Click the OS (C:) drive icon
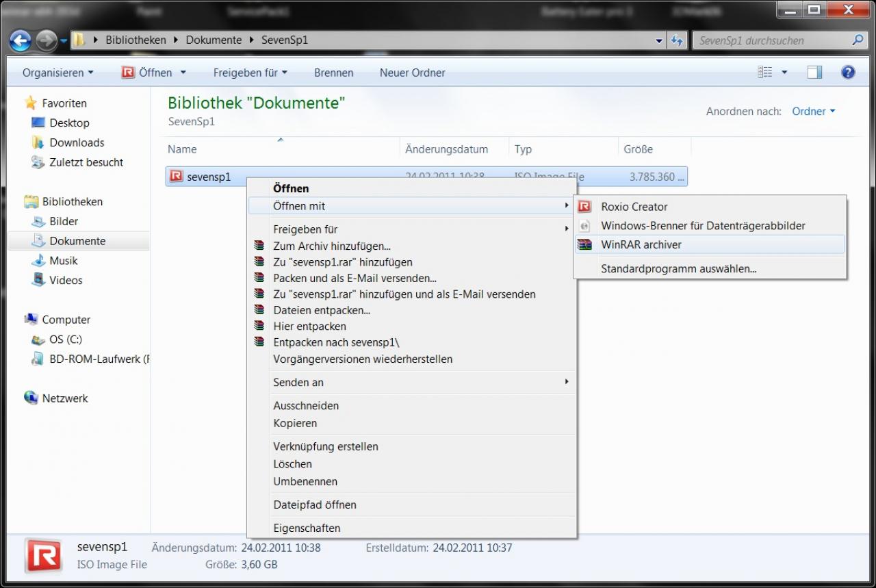876x588 pixels. click(x=38, y=340)
